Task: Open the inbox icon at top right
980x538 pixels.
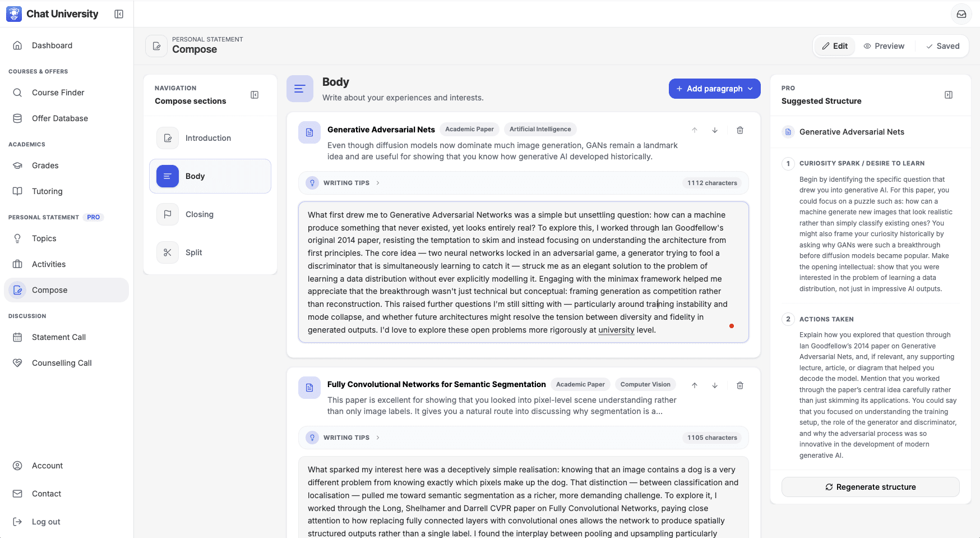Action: (x=961, y=14)
